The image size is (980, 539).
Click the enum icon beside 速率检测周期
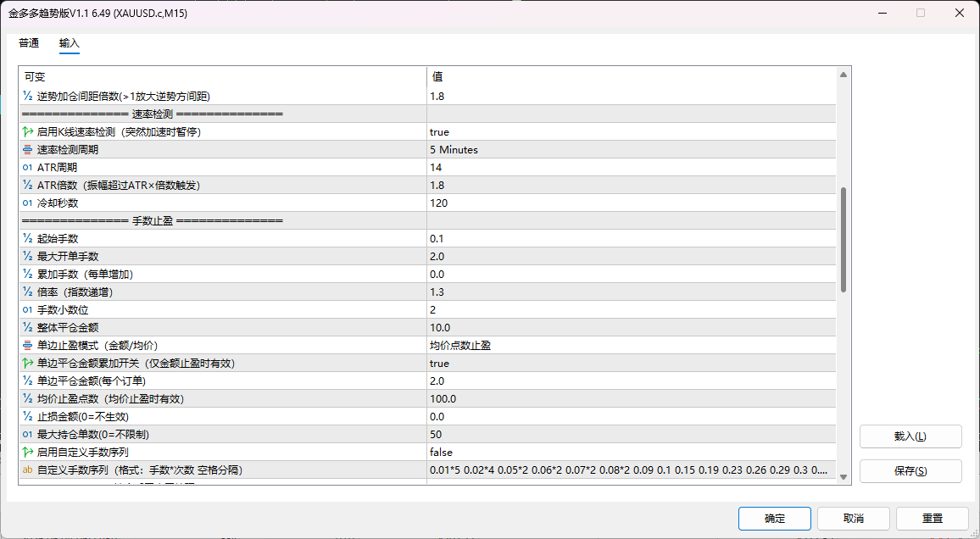coord(27,150)
